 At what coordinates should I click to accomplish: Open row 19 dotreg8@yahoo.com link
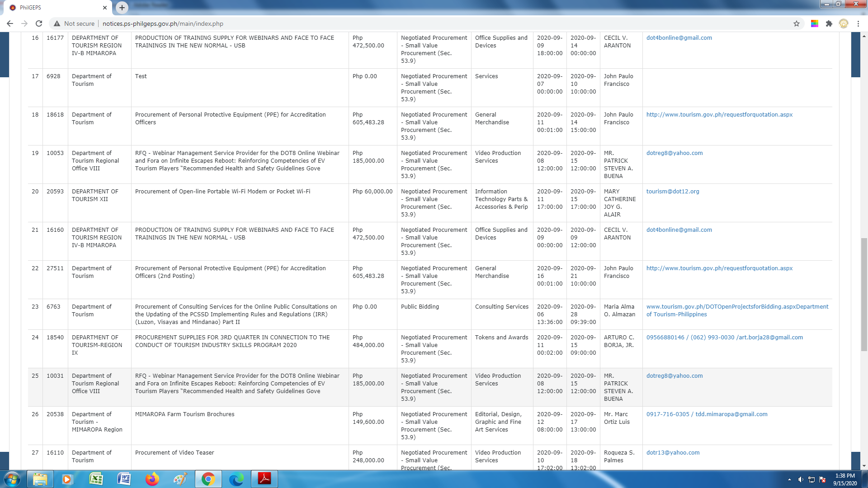pos(675,153)
